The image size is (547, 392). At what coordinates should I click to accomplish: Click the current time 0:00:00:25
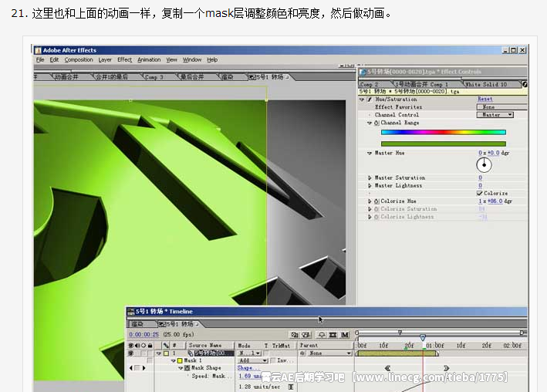click(144, 334)
